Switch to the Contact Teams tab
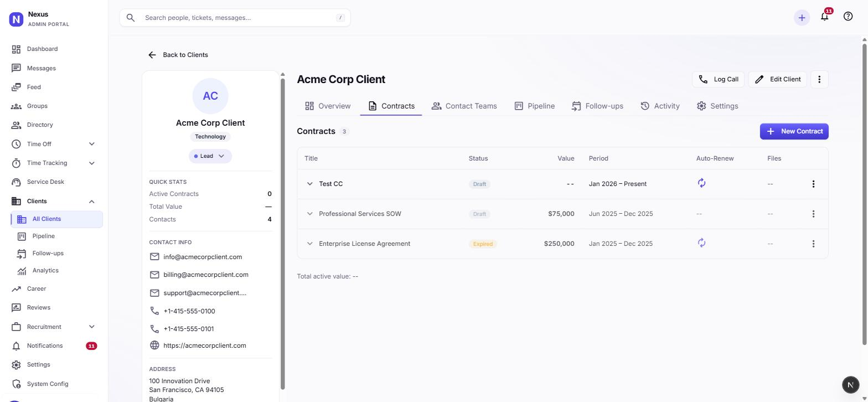The image size is (868, 402). click(x=464, y=106)
